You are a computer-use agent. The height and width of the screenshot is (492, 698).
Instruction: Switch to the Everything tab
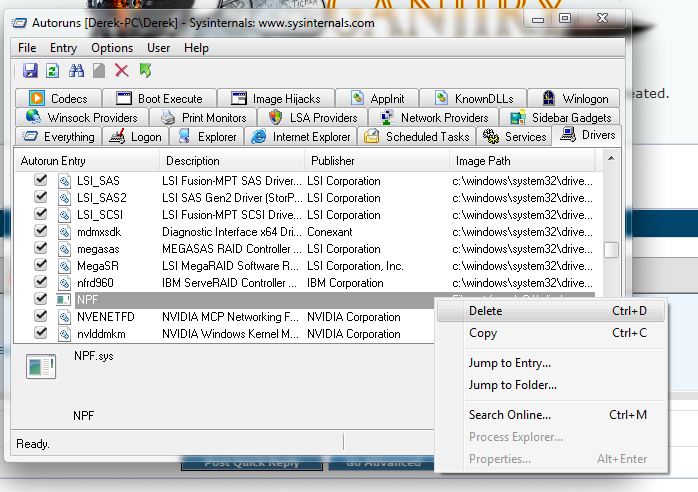click(58, 137)
